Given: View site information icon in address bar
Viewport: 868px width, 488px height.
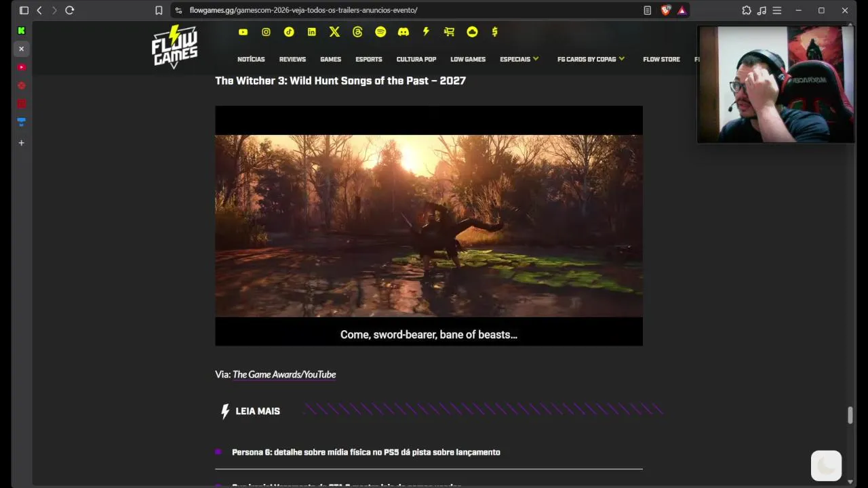Looking at the screenshot, I should 178,10.
